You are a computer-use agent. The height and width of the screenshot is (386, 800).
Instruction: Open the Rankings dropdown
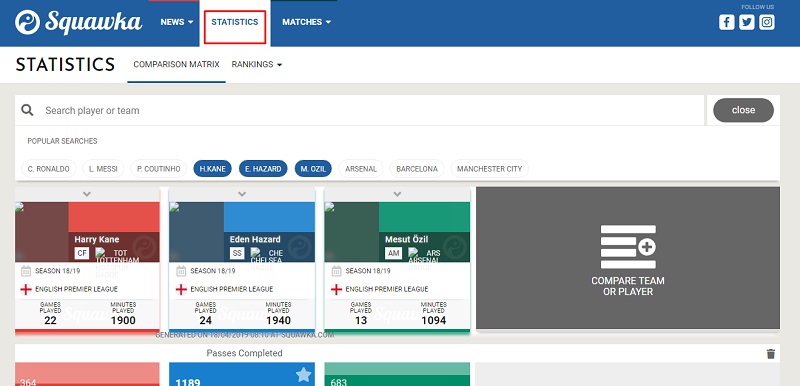(257, 65)
